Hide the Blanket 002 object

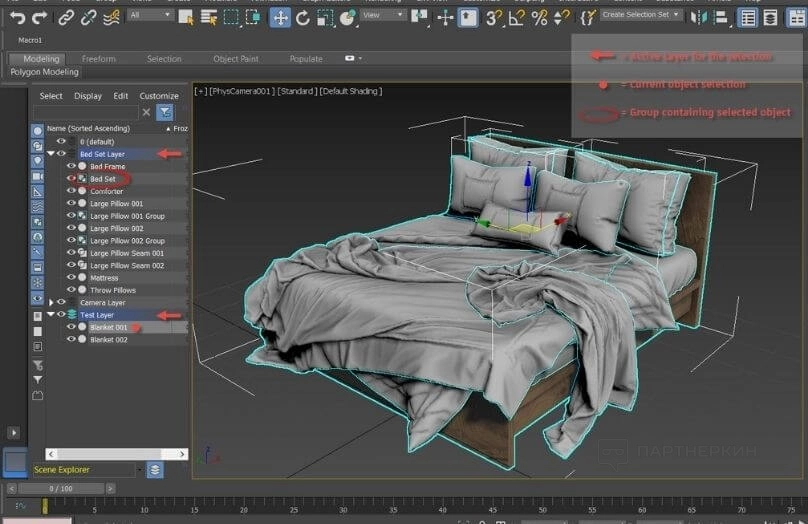tap(71, 340)
